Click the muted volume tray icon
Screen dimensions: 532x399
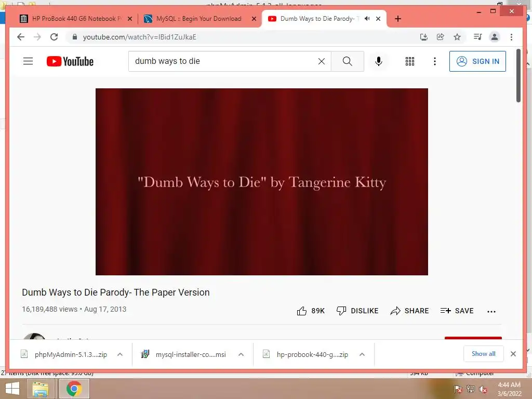(483, 389)
